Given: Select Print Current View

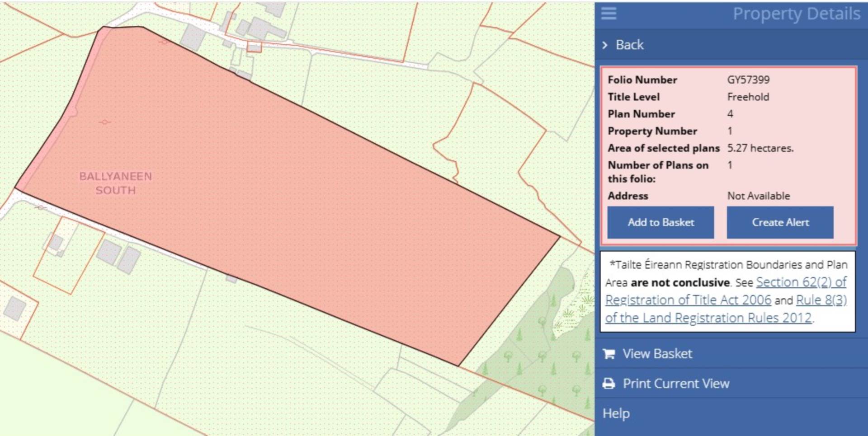Looking at the screenshot, I should [x=676, y=384].
